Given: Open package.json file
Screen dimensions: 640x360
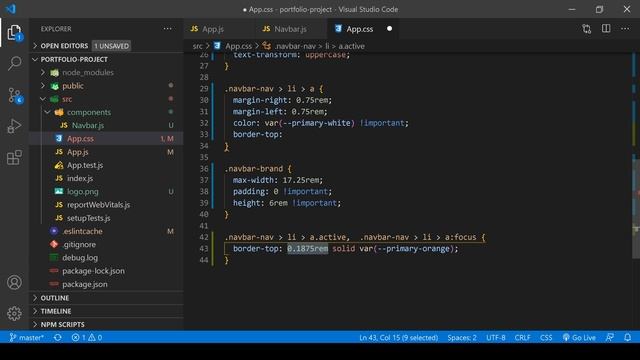Looking at the screenshot, I should coord(84,284).
